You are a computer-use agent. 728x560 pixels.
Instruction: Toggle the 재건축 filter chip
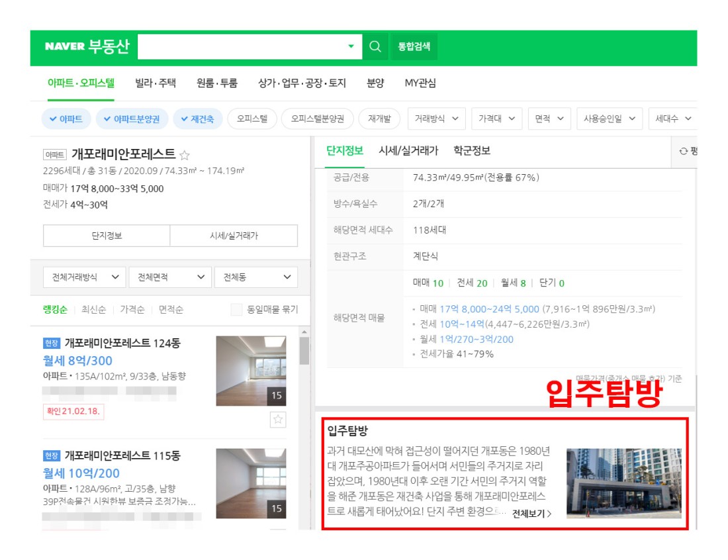click(198, 119)
